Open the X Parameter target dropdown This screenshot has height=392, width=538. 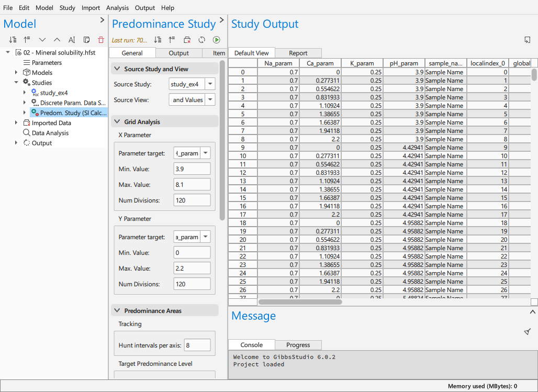pos(205,153)
